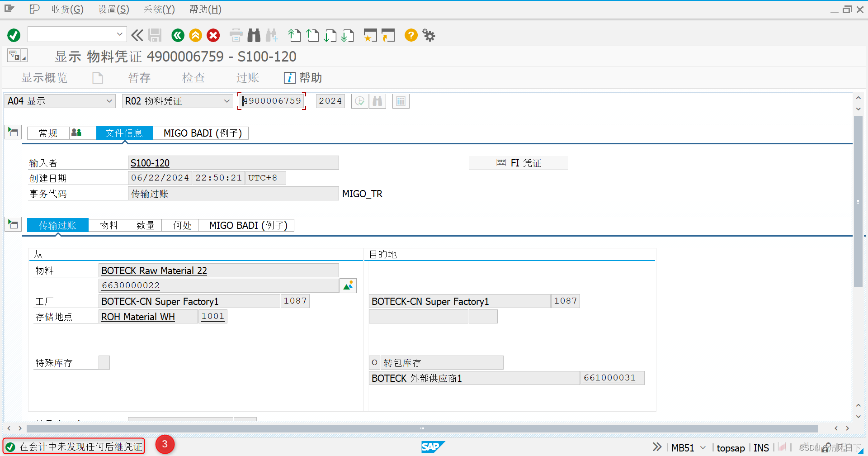
Task: Collapse the header data section toggle
Action: (13, 133)
